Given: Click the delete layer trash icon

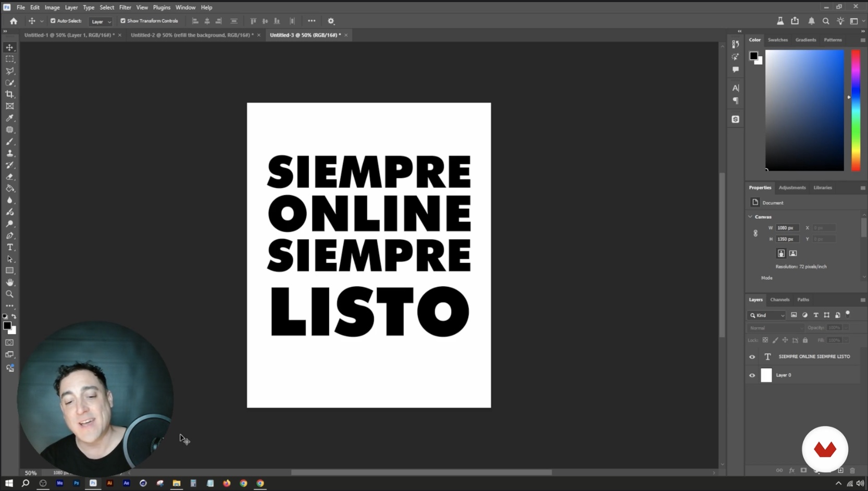Looking at the screenshot, I should [852, 470].
